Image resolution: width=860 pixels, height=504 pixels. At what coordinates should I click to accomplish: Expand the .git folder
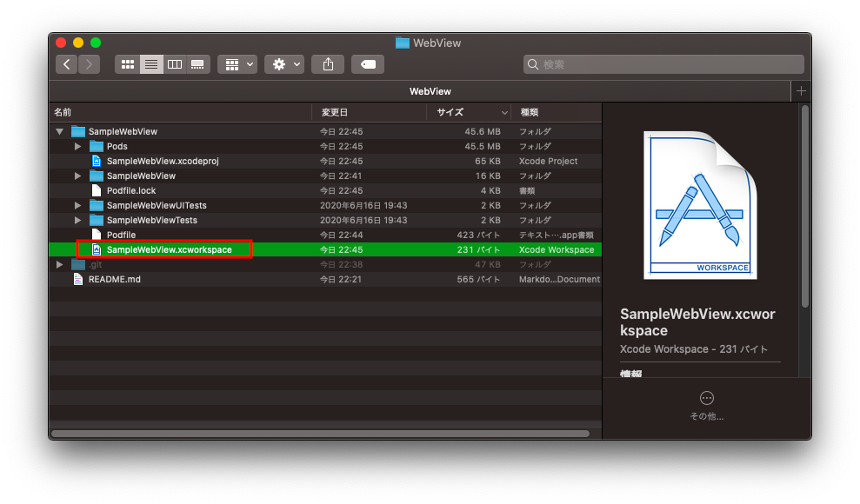[60, 264]
